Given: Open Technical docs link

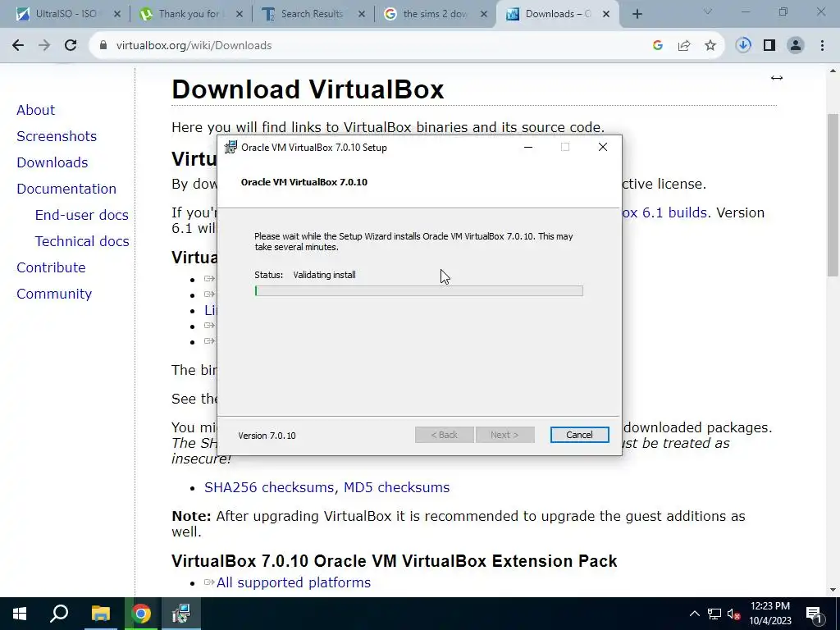Looking at the screenshot, I should pyautogui.click(x=82, y=241).
